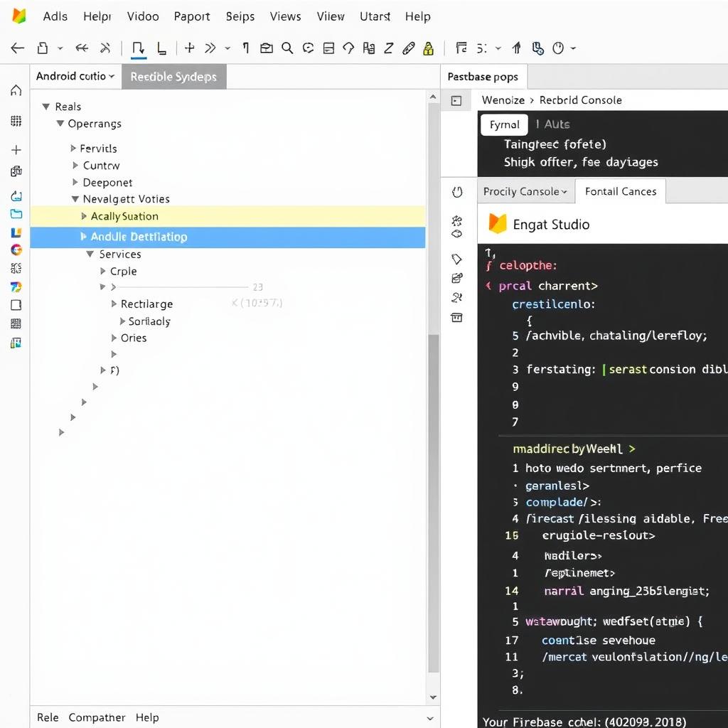Click the power icon beside Procily Console
728x728 pixels.
click(457, 192)
